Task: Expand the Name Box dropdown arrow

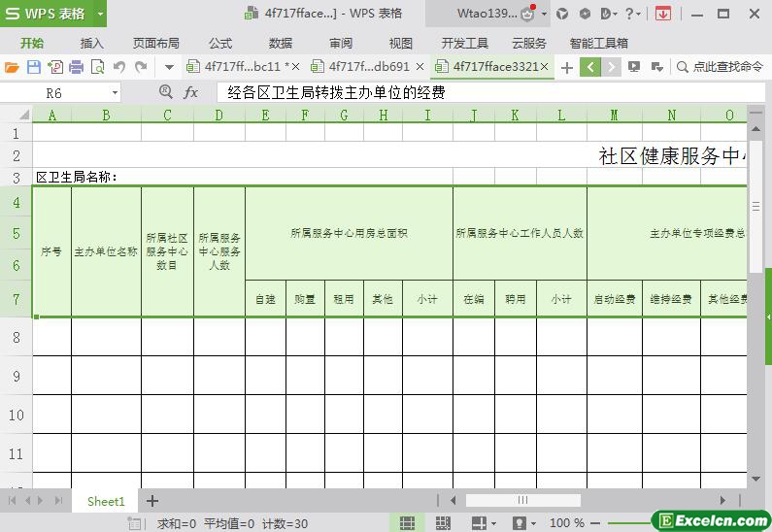Action: (x=115, y=93)
